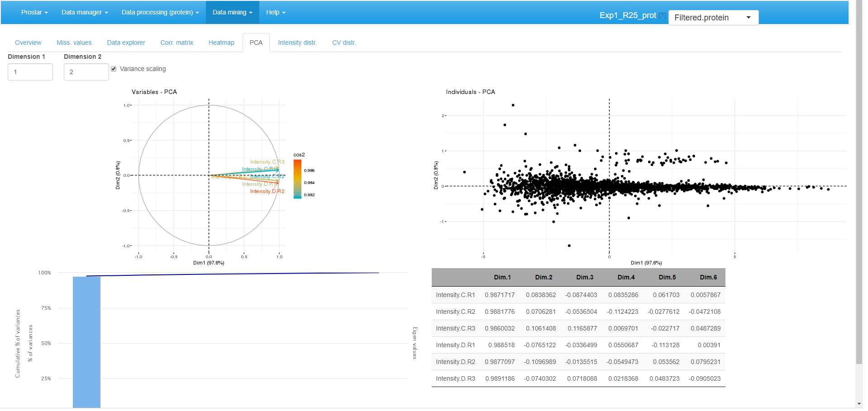Select the Dimension 1 input field
Image resolution: width=868 pixels, height=411 pixels.
[x=30, y=71]
